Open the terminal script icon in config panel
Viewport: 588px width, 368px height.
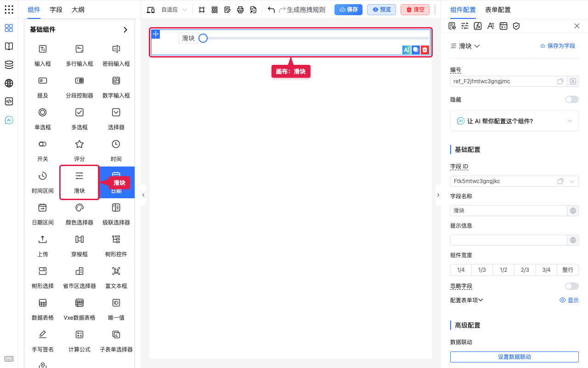pyautogui.click(x=503, y=26)
